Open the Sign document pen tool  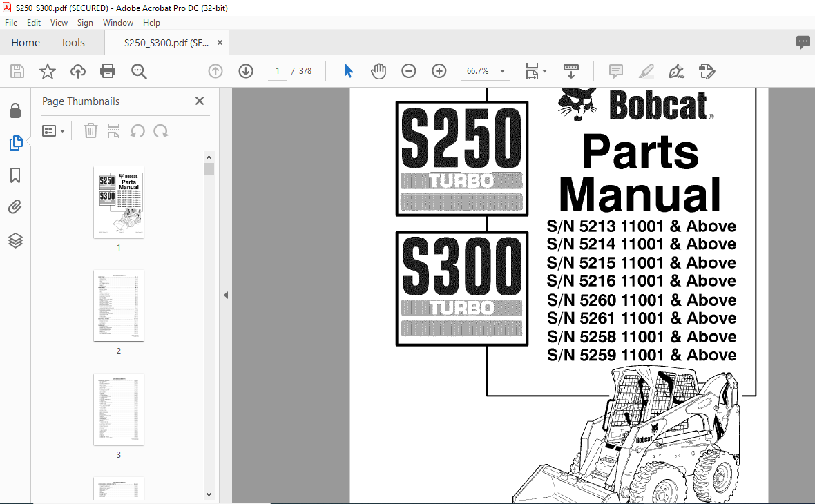coord(676,71)
